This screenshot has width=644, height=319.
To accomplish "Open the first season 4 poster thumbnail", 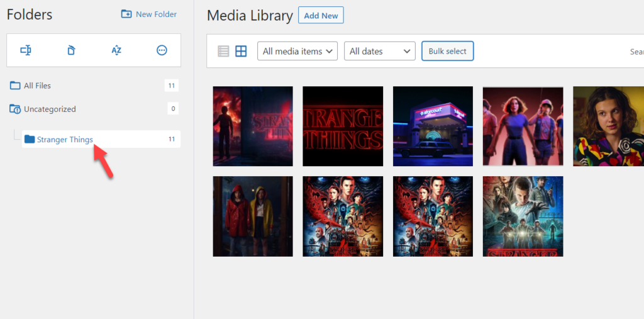I will (x=343, y=216).
